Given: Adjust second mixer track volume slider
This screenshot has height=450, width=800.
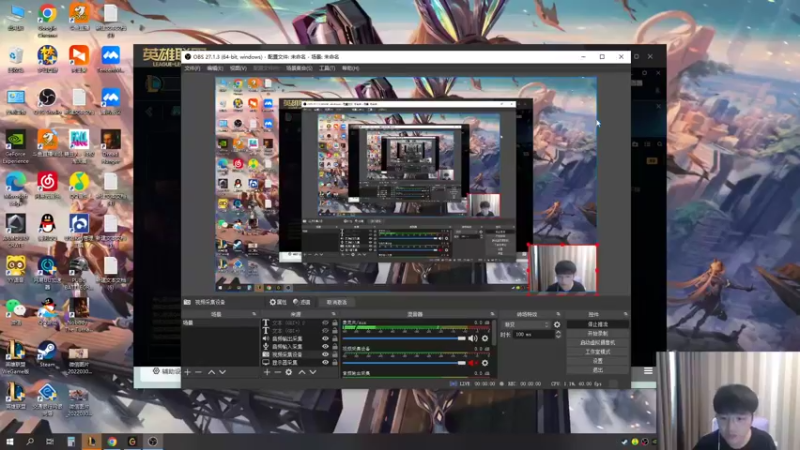Looking at the screenshot, I should click(404, 363).
